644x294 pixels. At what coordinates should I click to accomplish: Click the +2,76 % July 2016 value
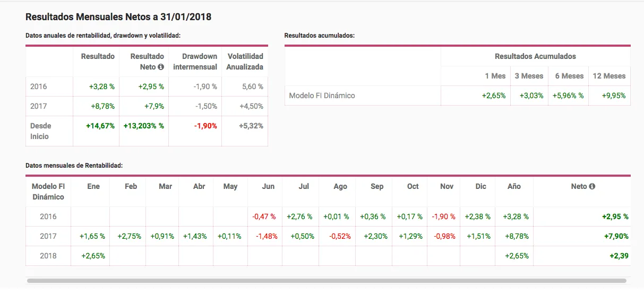(299, 217)
